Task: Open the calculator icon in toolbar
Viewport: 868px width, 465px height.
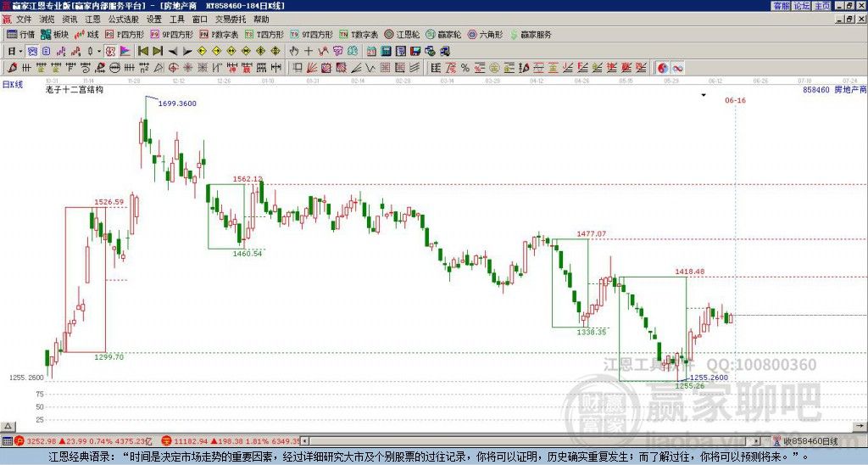Action: coord(386,52)
